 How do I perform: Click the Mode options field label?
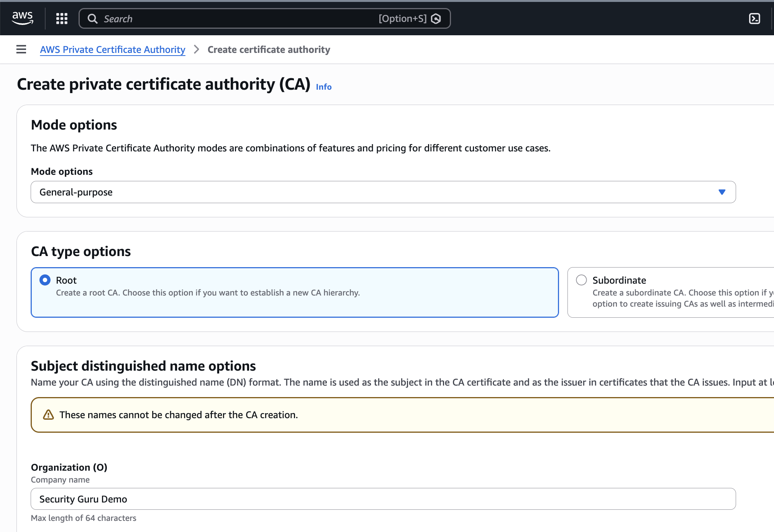click(62, 171)
